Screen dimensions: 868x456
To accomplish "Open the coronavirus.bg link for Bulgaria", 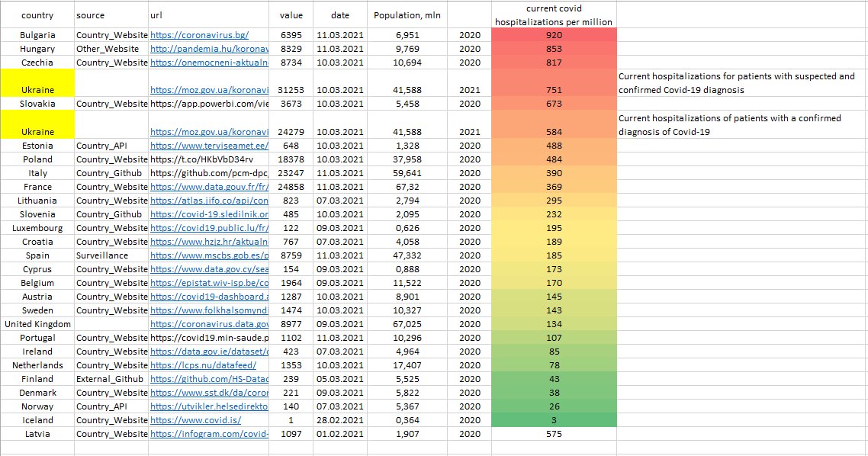I will pos(199,35).
